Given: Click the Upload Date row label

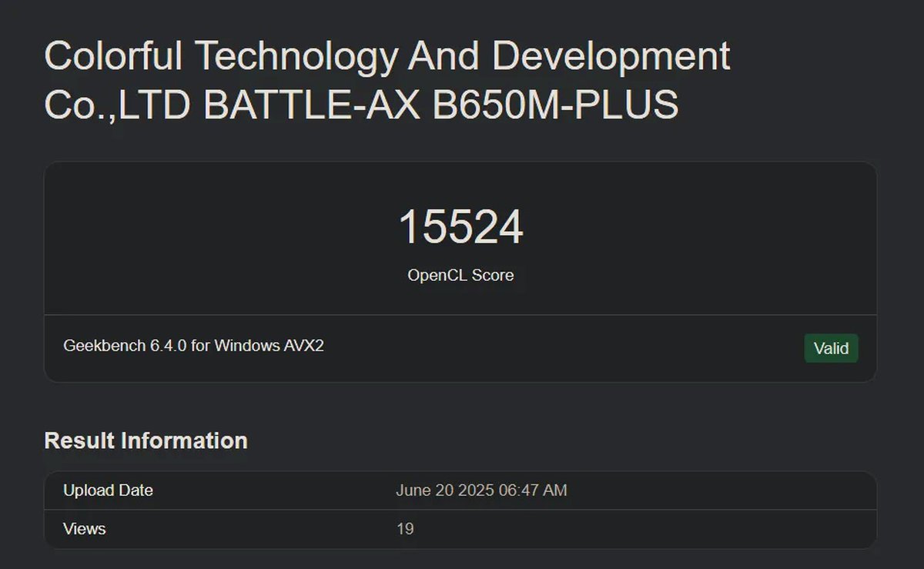Looking at the screenshot, I should [x=108, y=490].
